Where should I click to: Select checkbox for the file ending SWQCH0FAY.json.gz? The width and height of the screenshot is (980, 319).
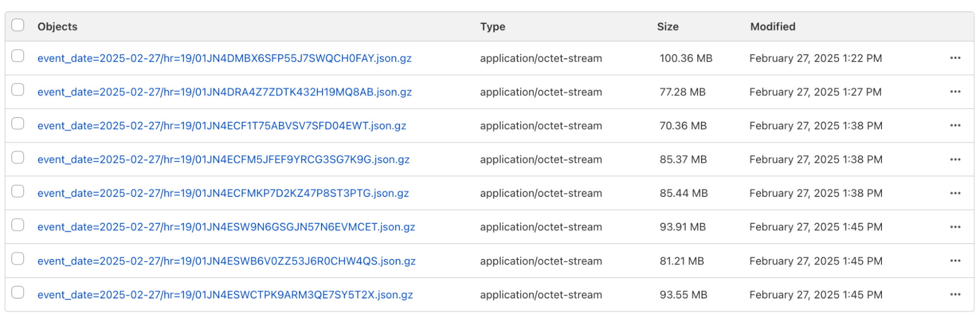tap(18, 56)
